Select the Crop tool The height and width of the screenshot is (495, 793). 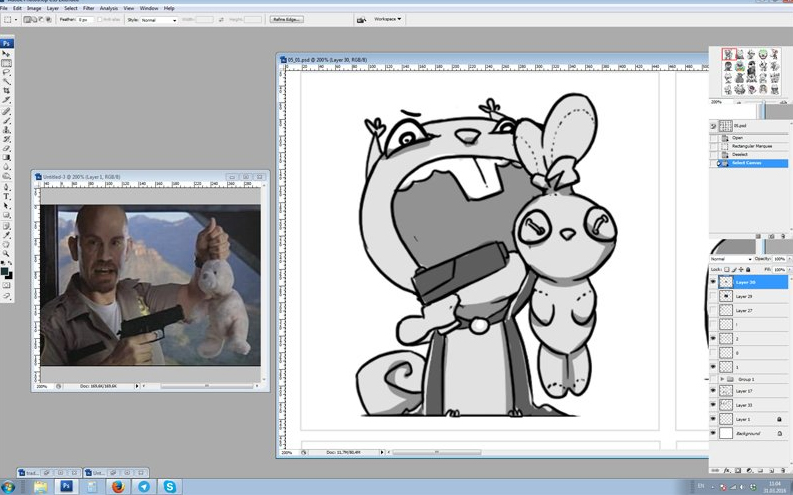[x=7, y=90]
